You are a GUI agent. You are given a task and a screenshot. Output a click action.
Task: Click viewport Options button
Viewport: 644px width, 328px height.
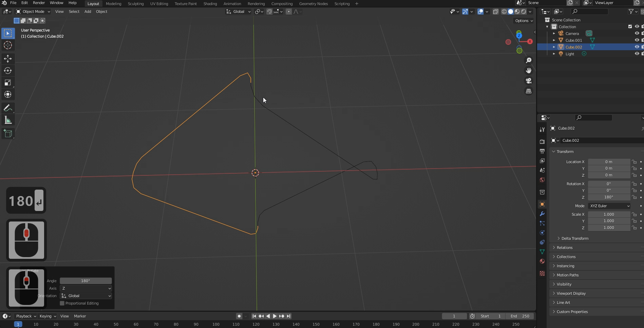click(x=524, y=21)
